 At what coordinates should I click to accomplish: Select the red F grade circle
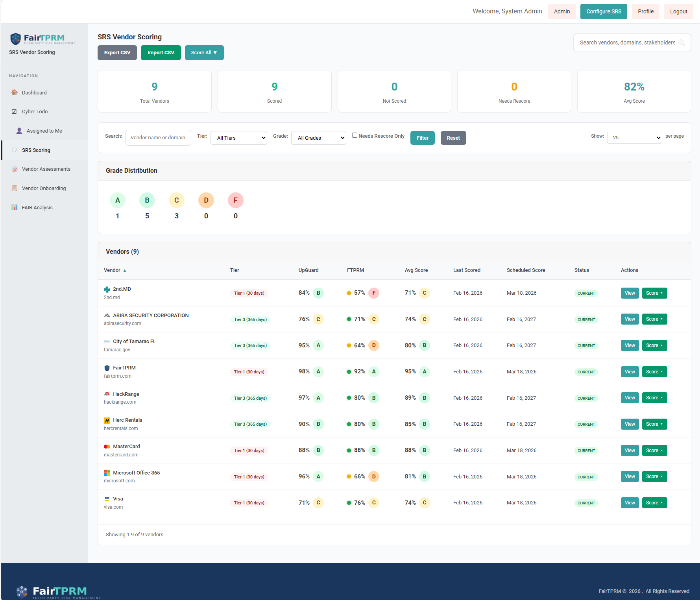[x=235, y=200]
